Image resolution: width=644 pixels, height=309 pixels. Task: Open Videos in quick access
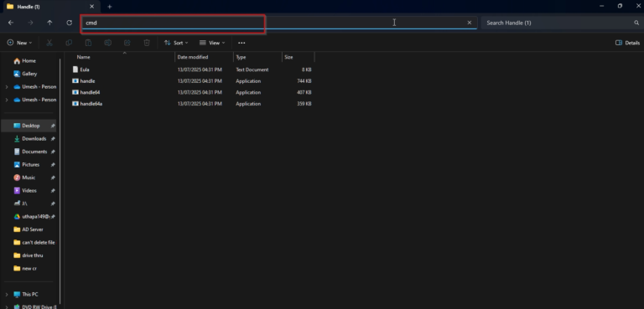[29, 191]
